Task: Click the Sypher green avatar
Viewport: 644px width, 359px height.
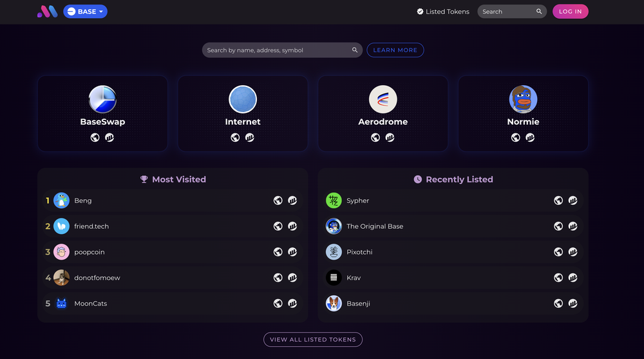Action: click(x=334, y=200)
